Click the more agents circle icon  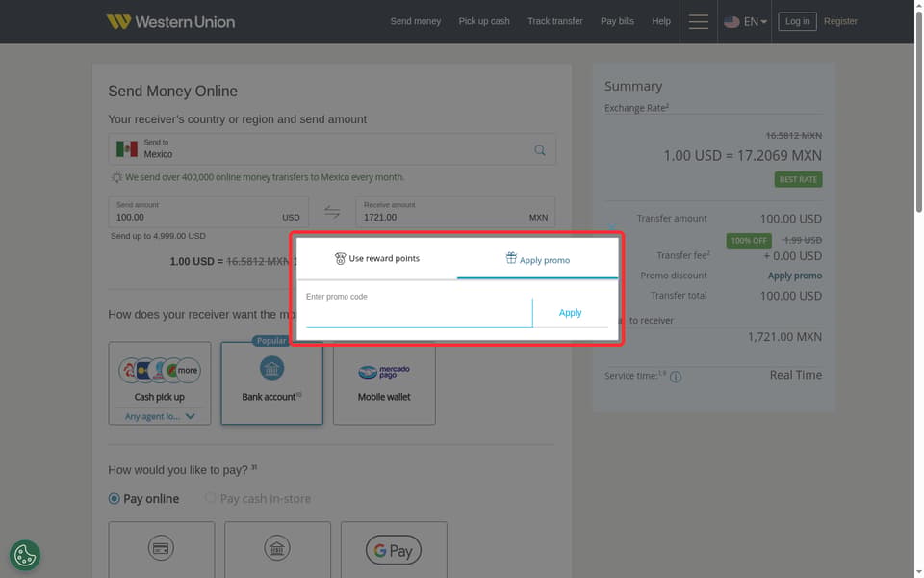click(188, 370)
